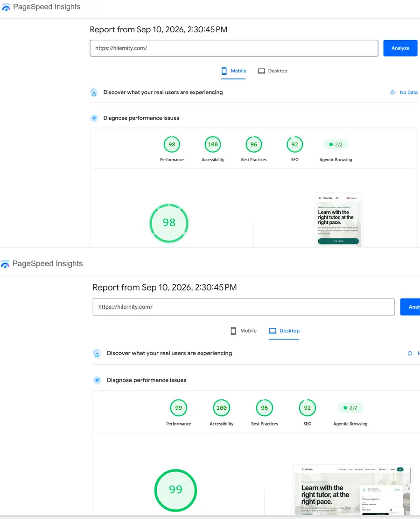The height and width of the screenshot is (519, 420).
Task: Select the Mobile tab in the bottom report
Action: pos(244,331)
